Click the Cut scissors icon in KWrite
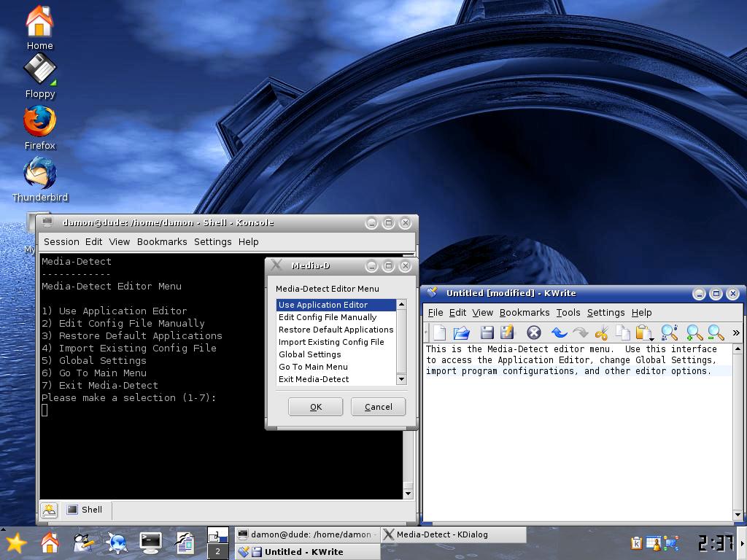 click(x=602, y=332)
